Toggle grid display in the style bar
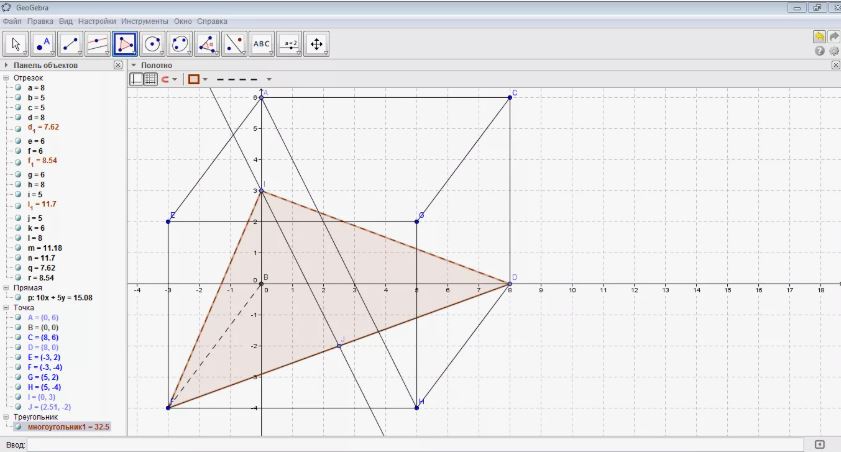This screenshot has height=452, width=841. pyautogui.click(x=151, y=79)
